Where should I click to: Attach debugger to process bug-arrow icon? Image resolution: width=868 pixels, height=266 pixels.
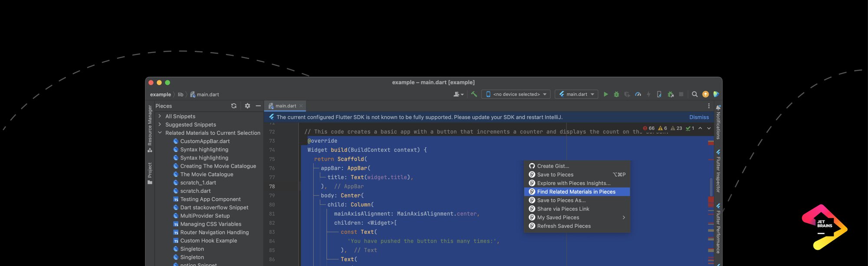pyautogui.click(x=671, y=94)
